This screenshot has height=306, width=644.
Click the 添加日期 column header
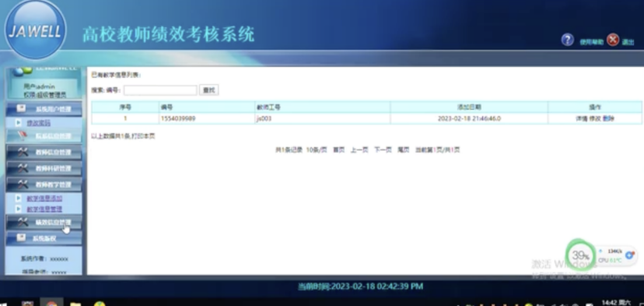point(469,107)
